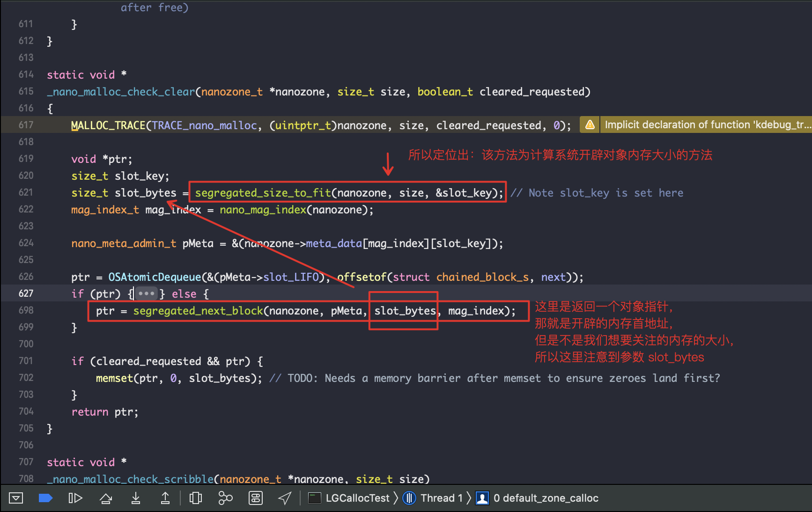Screen dimensions: 812x512
Task: Click the offsetof keyword
Action: click(362, 277)
